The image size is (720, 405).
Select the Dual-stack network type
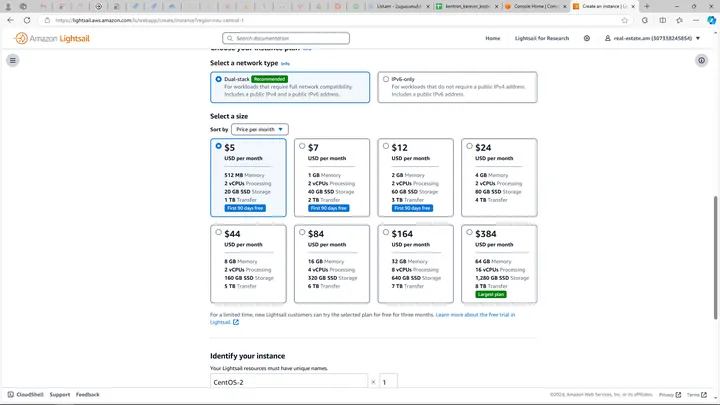point(219,79)
